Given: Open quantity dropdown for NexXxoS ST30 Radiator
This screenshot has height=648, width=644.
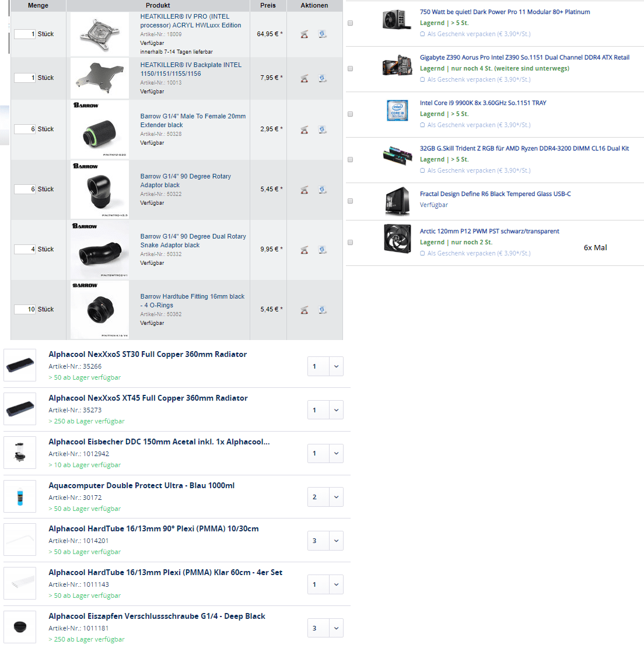Looking at the screenshot, I should click(336, 366).
